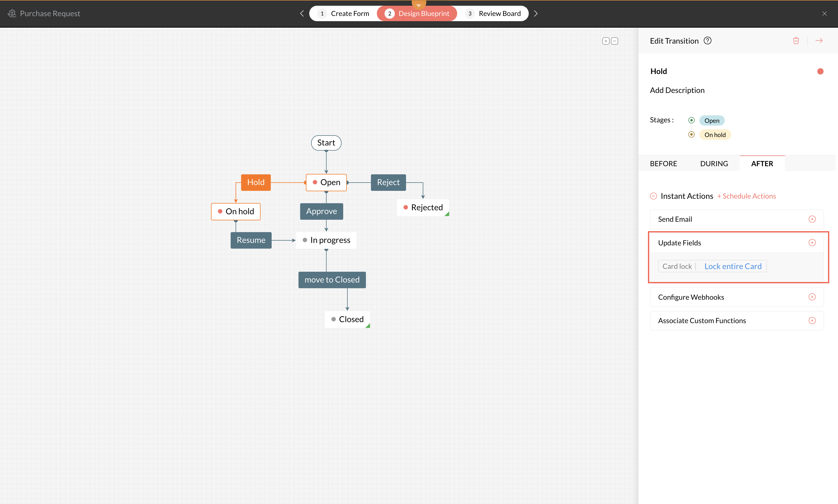Click the Schedule Actions link
This screenshot has width=838, height=504.
click(x=746, y=196)
